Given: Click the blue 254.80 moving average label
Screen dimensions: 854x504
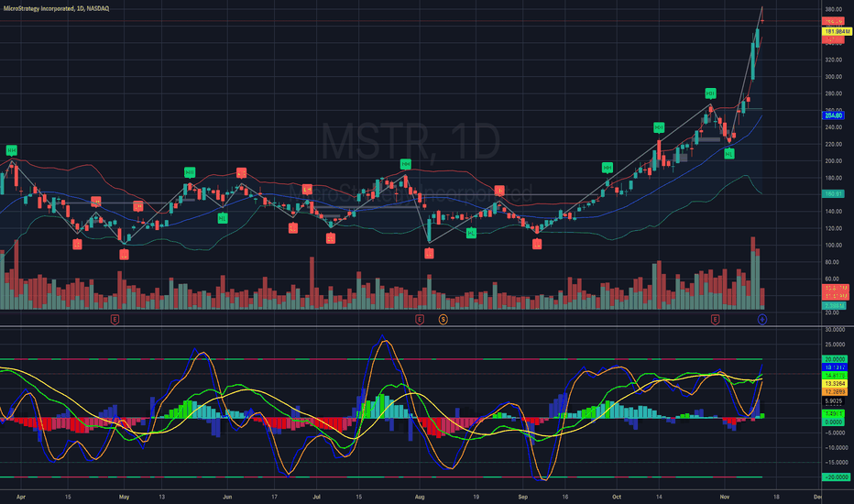Looking at the screenshot, I should (833, 115).
